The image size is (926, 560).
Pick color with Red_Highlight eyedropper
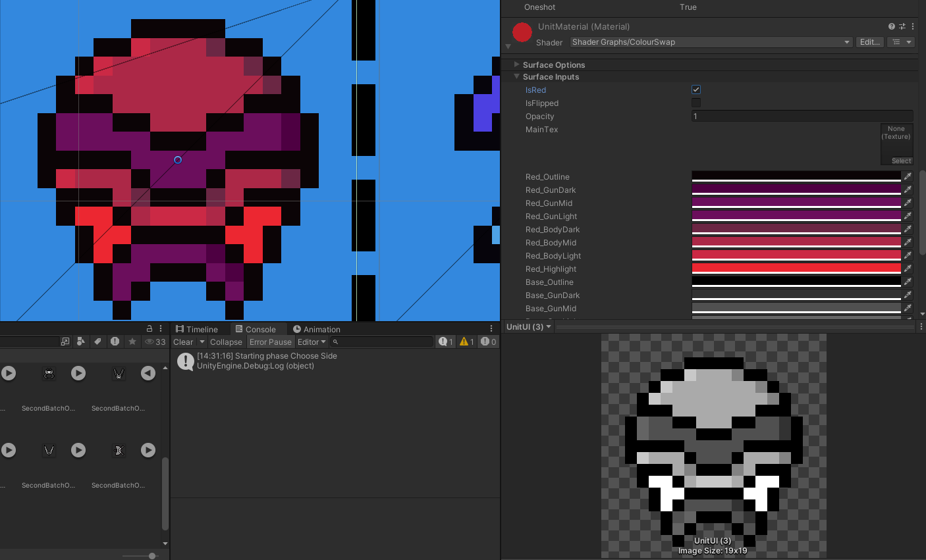click(x=908, y=268)
